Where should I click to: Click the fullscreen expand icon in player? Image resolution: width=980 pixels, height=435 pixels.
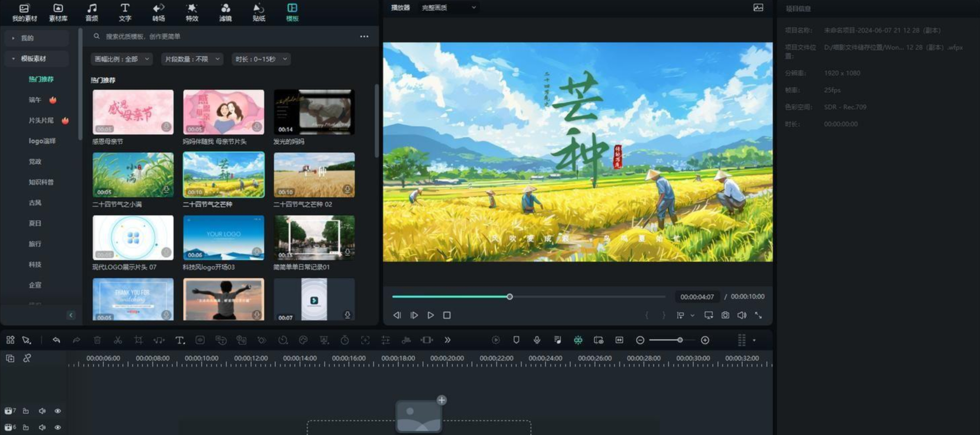click(x=758, y=315)
